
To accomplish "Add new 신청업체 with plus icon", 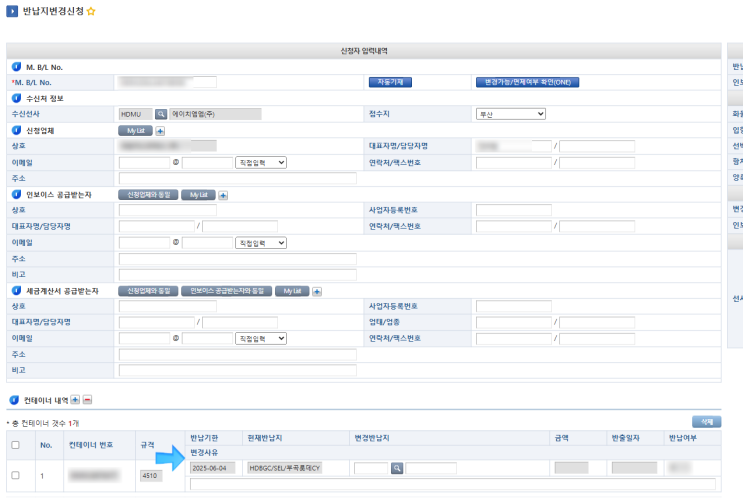I will (x=160, y=131).
